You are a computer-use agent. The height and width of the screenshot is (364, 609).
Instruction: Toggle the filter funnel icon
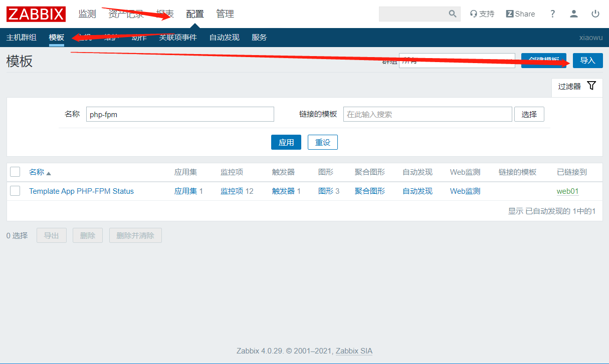[591, 86]
